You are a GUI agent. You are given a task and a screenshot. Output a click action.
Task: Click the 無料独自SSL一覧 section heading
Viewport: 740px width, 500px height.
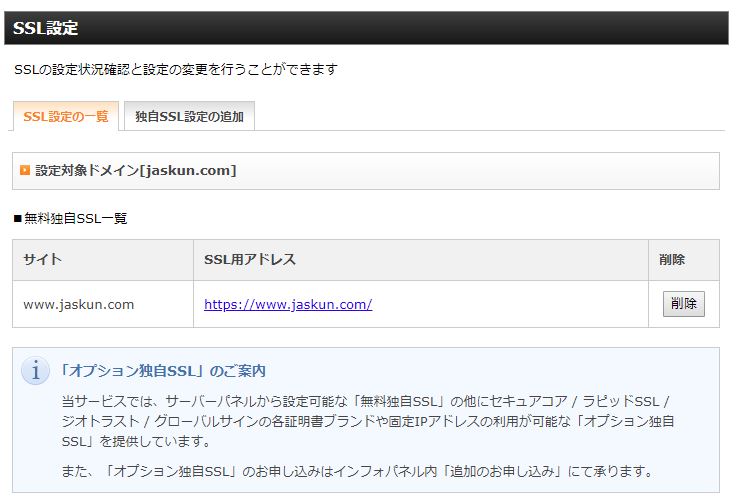(76, 218)
